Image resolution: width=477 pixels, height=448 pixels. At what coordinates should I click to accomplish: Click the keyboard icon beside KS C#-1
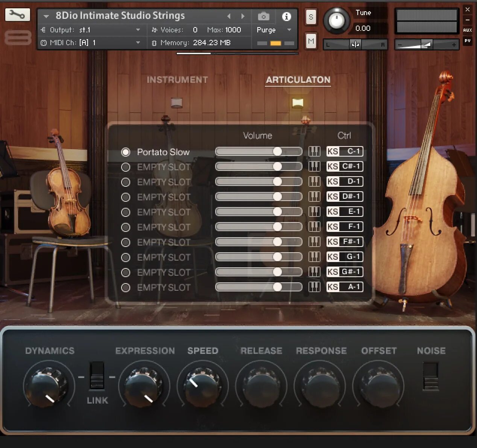314,166
